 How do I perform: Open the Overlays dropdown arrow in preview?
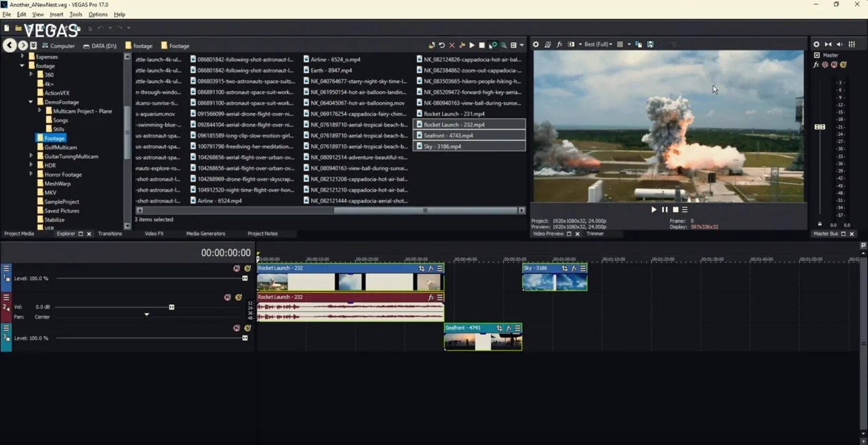click(629, 45)
